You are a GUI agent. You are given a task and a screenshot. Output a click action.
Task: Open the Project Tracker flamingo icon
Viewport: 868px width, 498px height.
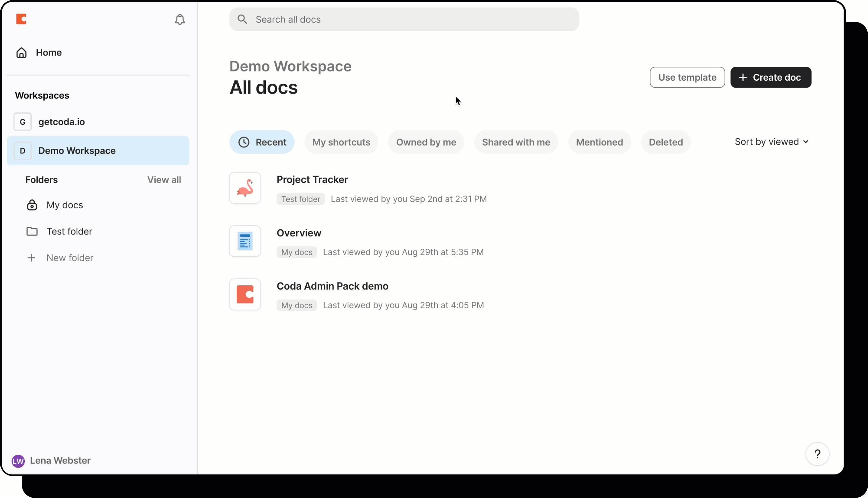(245, 188)
